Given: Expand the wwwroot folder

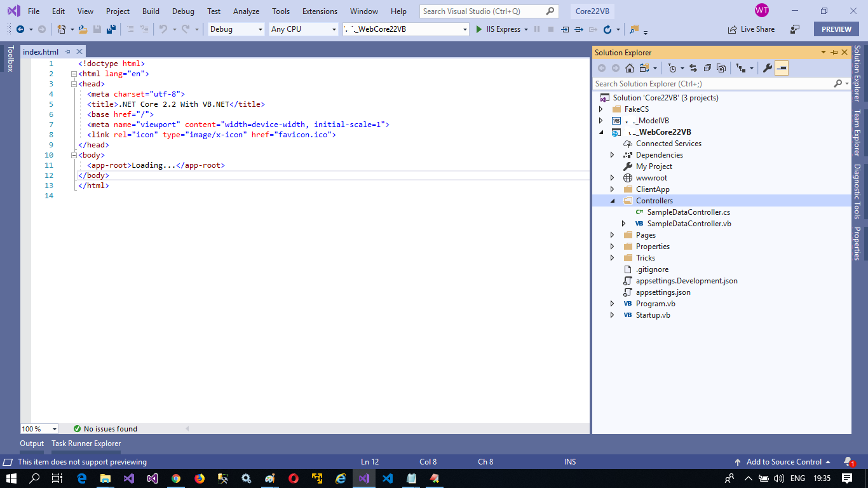Looking at the screenshot, I should coord(613,178).
